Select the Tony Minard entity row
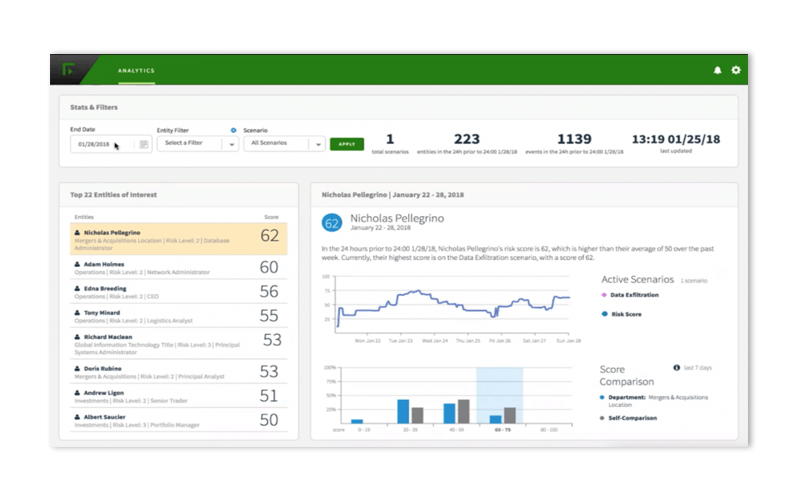 [x=179, y=316]
